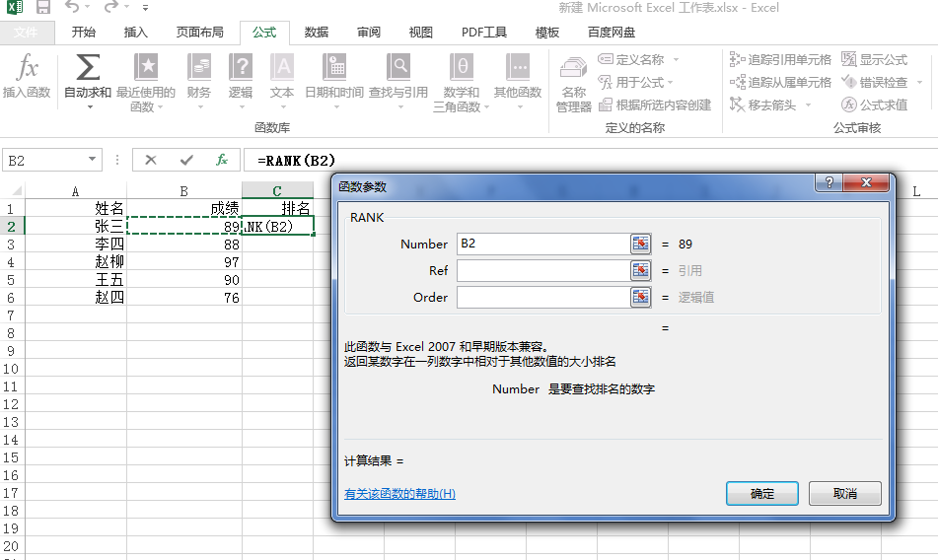Click column B header
The height and width of the screenshot is (560, 938).
(x=184, y=191)
